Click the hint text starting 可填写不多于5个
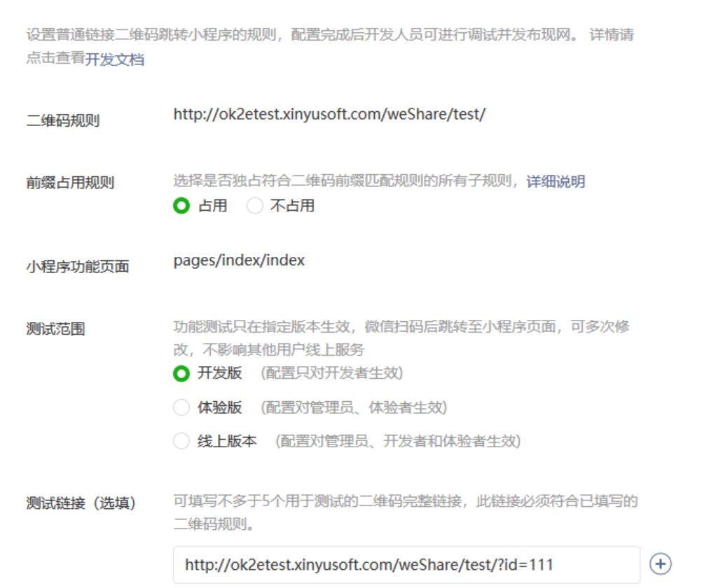The height and width of the screenshot is (588, 716). (x=405, y=502)
